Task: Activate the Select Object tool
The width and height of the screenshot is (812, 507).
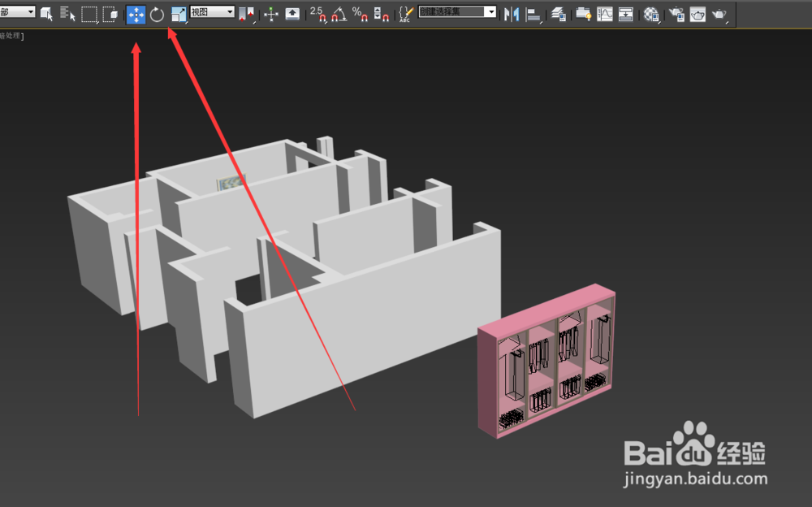Action: point(46,14)
